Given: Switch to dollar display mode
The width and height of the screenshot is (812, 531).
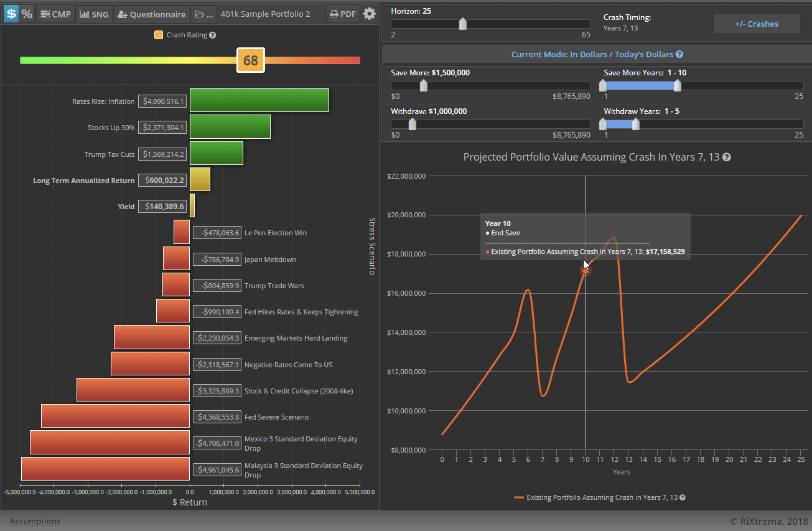Looking at the screenshot, I should click(x=11, y=14).
